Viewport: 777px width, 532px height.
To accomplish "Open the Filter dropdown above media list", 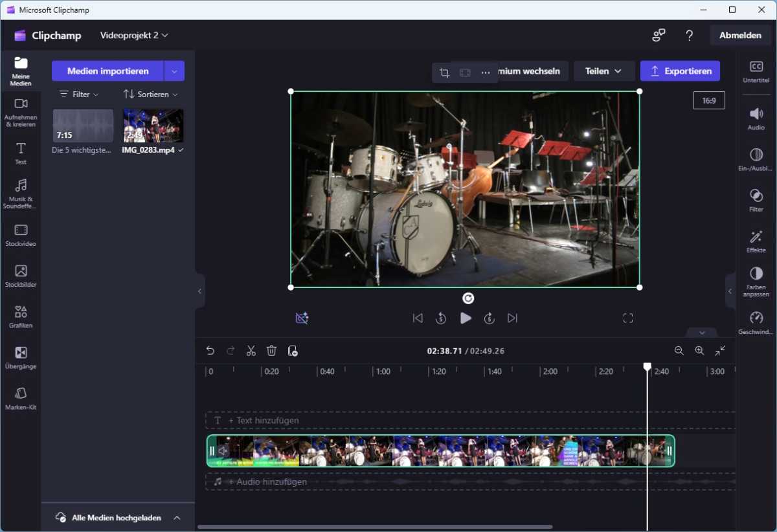I will pos(78,94).
